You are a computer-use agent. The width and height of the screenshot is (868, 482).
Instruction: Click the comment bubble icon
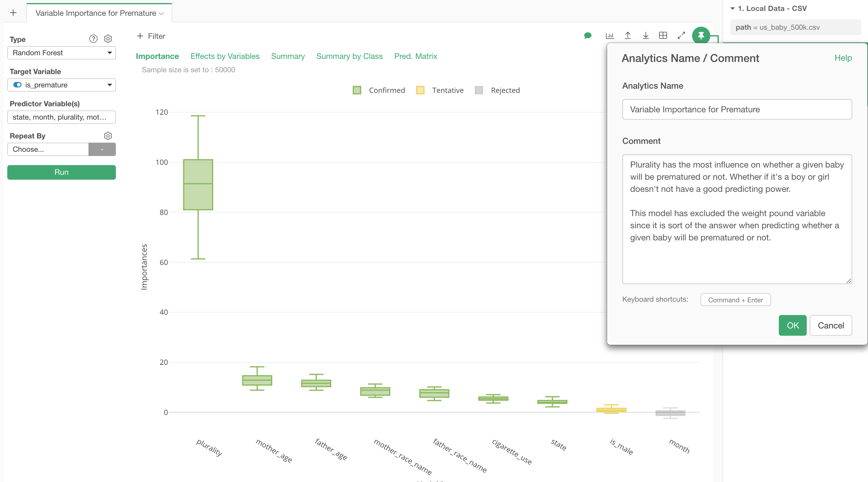point(587,36)
